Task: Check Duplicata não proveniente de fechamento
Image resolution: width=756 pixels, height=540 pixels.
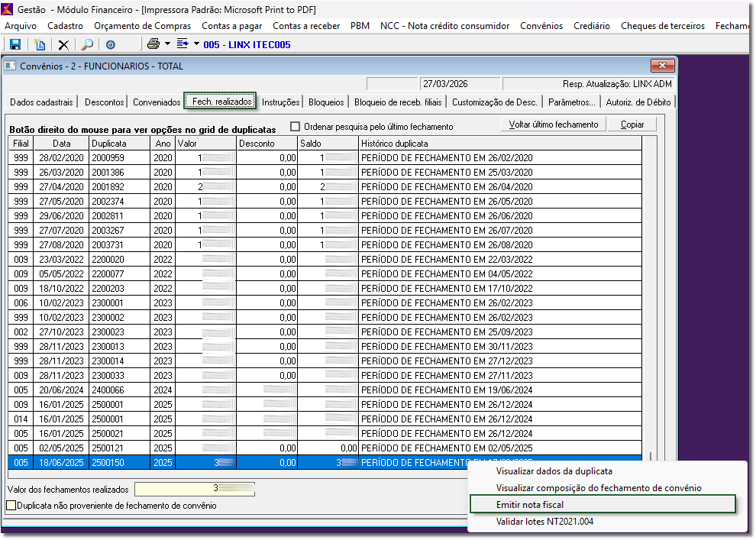Action: pyautogui.click(x=11, y=505)
